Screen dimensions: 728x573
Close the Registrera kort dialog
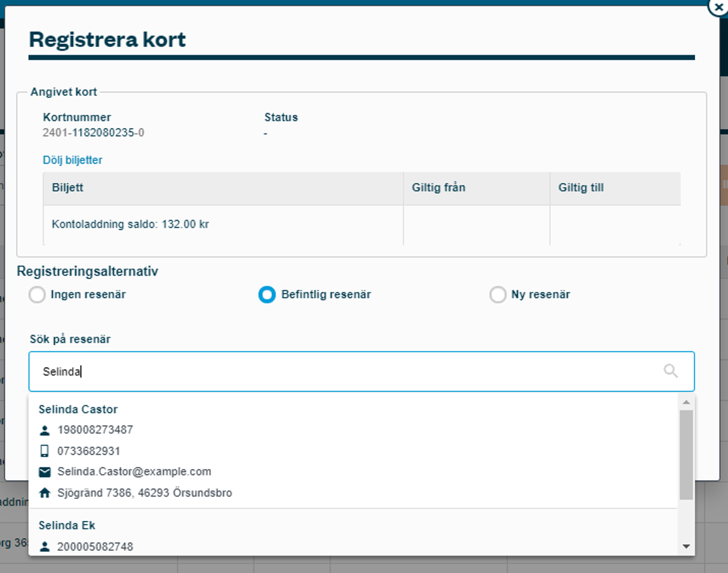point(718,7)
